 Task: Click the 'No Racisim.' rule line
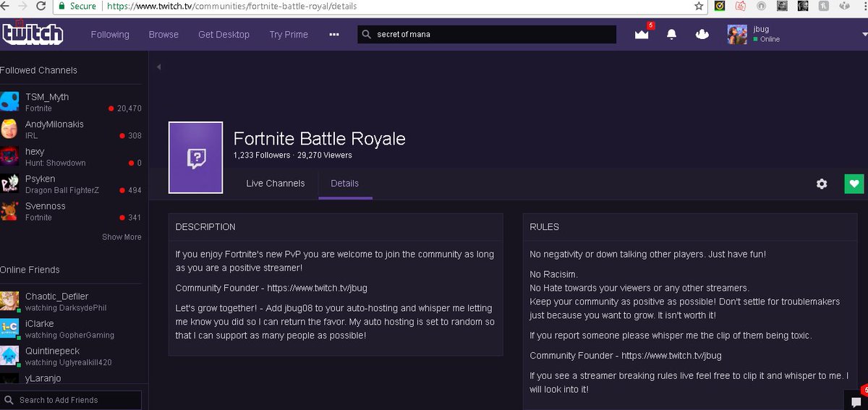[x=554, y=275]
